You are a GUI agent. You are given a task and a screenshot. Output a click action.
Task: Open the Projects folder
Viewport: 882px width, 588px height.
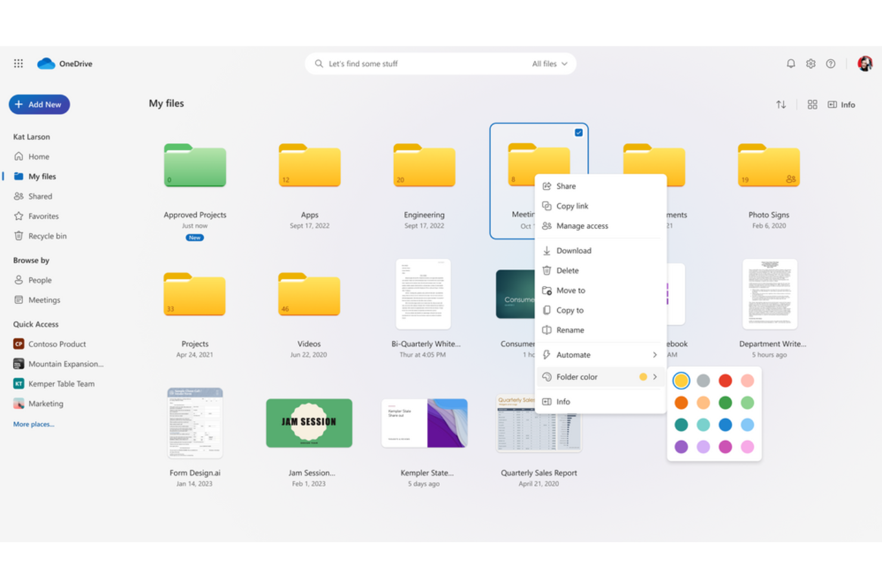click(195, 294)
